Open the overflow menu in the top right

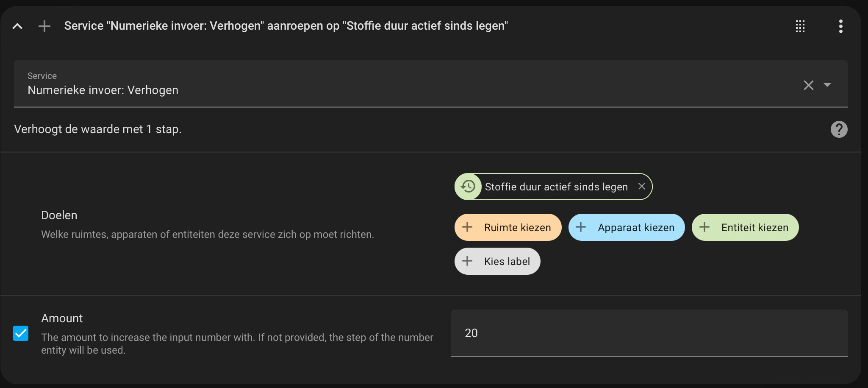841,26
